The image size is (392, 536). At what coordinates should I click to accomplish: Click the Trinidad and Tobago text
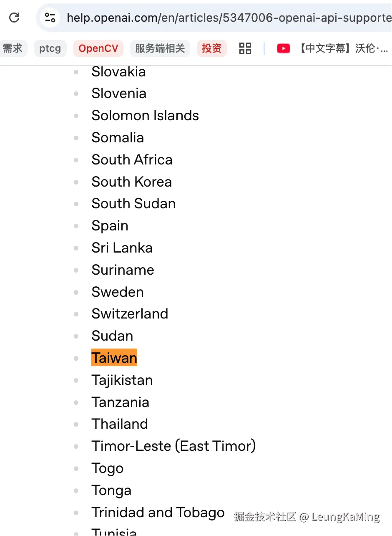pos(158,512)
